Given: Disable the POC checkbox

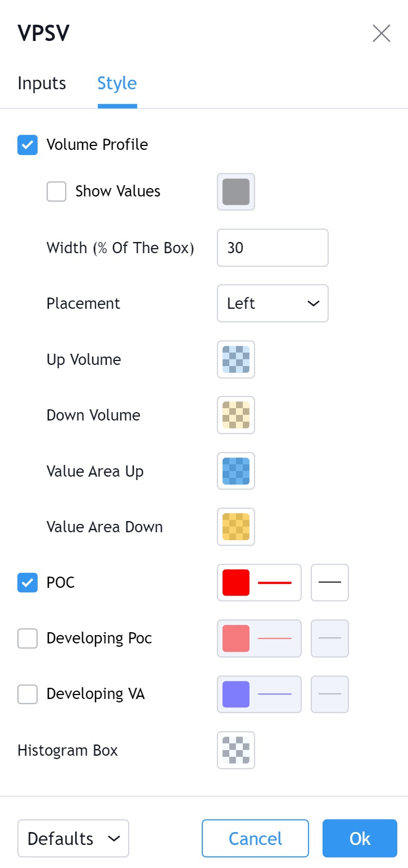Looking at the screenshot, I should pyautogui.click(x=28, y=582).
